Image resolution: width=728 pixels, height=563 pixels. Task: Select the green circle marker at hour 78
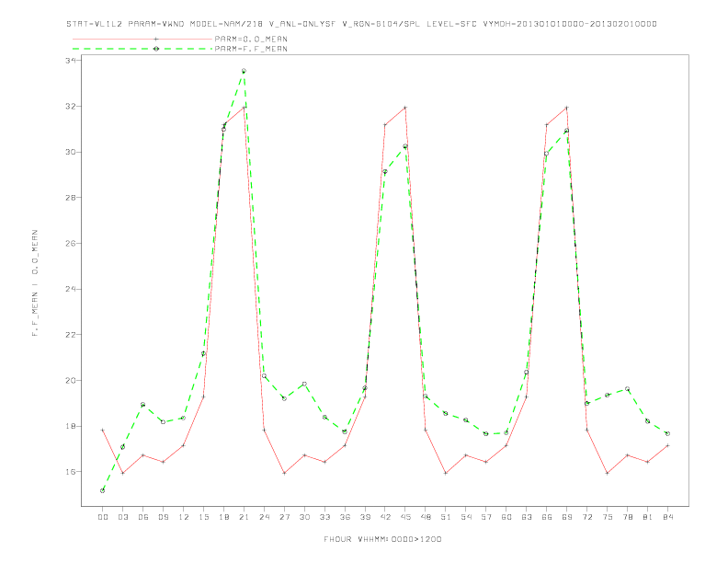click(627, 389)
